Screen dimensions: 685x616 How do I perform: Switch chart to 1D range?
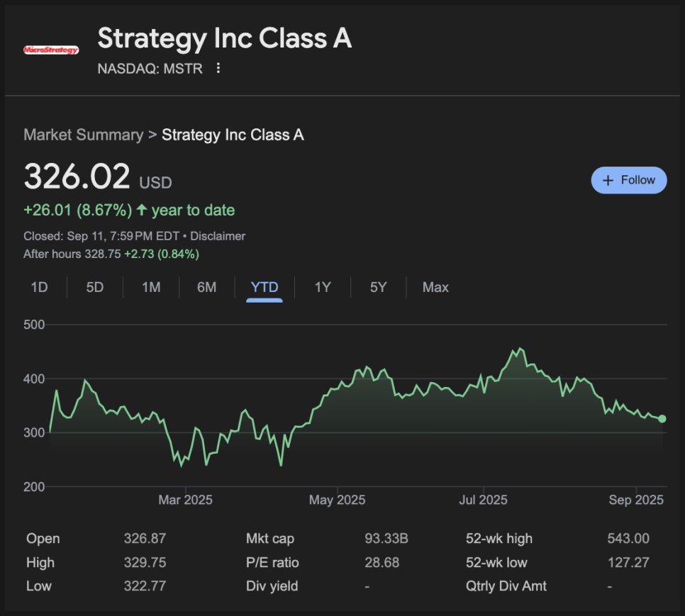click(39, 287)
